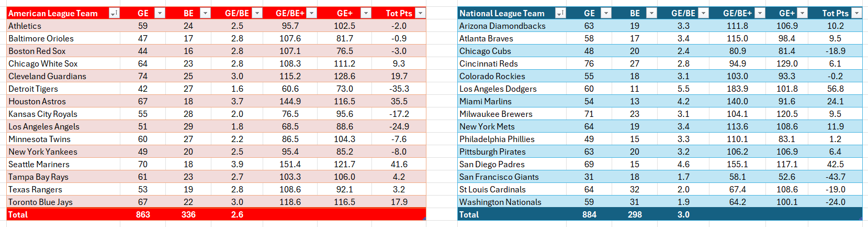Screen dimensions: 868x227
Task: Select the Houston Astros team cell
Action: point(63,101)
